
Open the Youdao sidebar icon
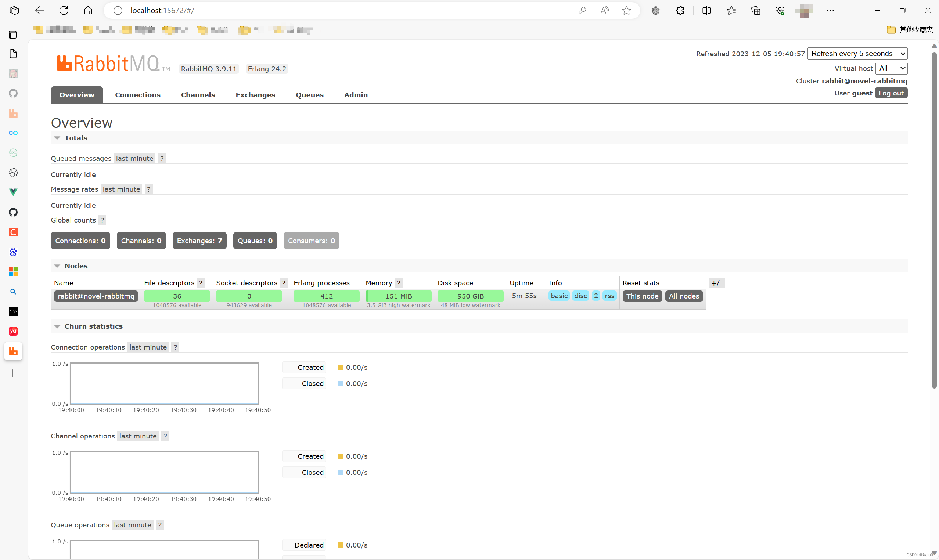pyautogui.click(x=13, y=331)
